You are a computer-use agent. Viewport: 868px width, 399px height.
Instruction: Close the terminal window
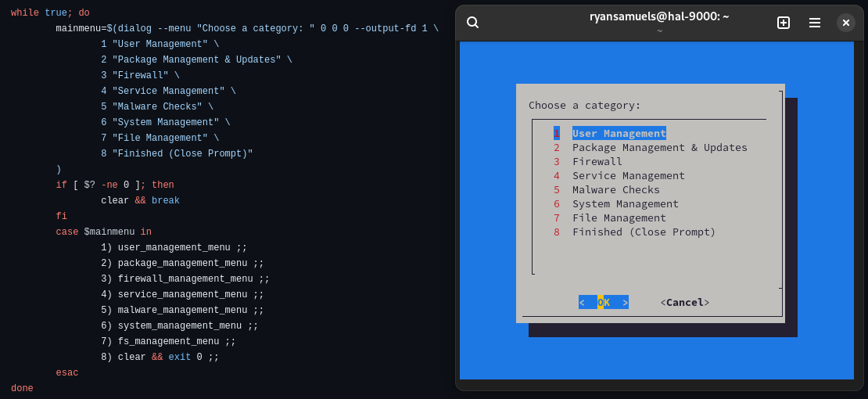[845, 23]
